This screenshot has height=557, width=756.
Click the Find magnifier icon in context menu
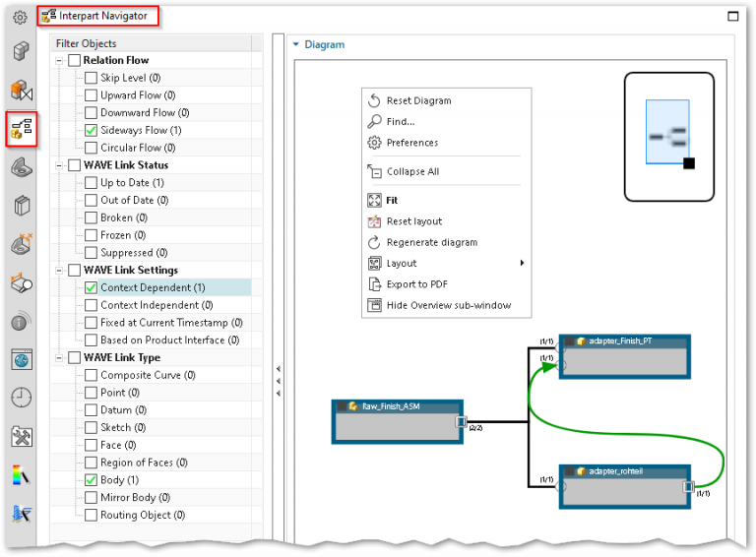(x=374, y=122)
